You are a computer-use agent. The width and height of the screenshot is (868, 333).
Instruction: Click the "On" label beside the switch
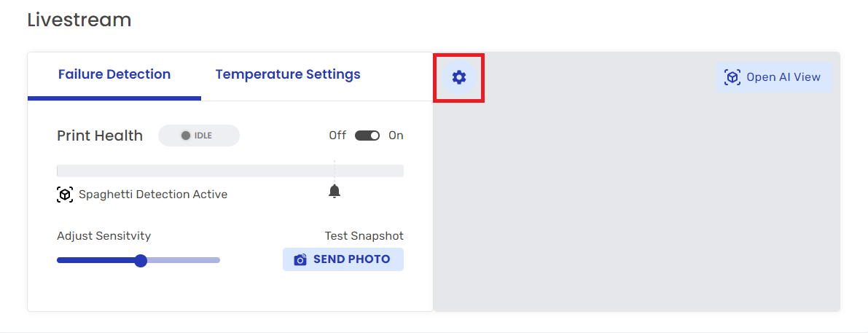396,136
